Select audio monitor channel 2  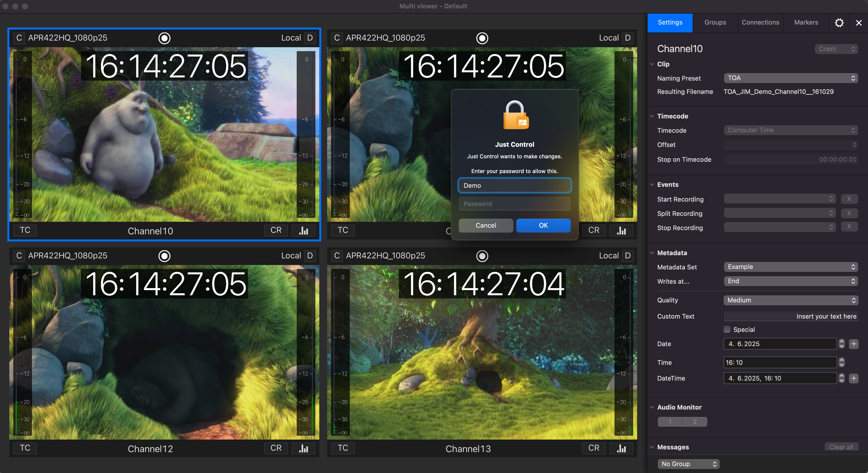point(695,422)
